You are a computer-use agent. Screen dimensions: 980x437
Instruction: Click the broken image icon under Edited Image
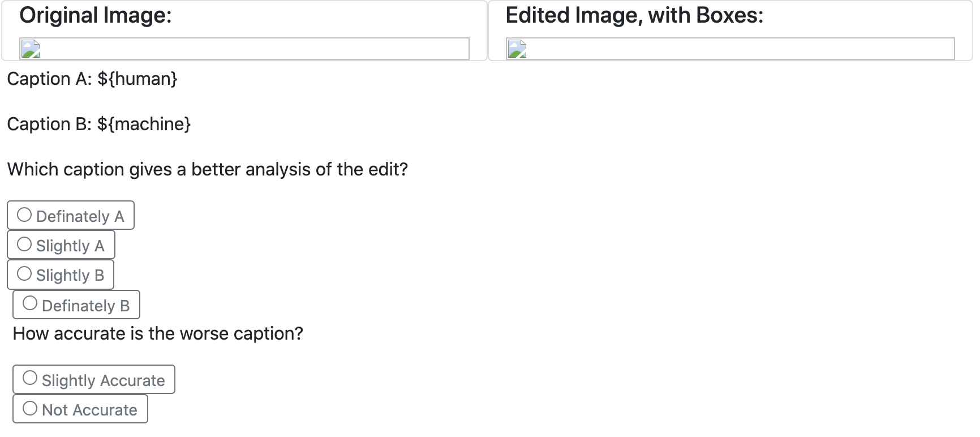click(517, 49)
